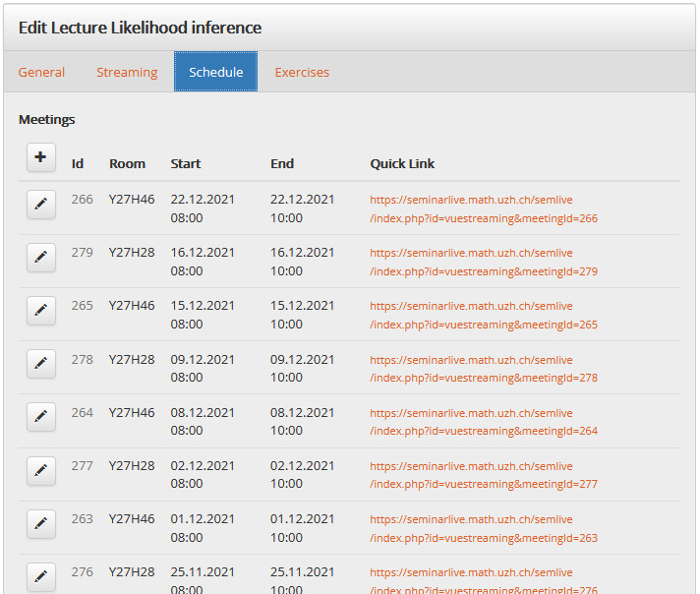Edit meeting 277 using the pencil icon
Screen dimensions: 700x594
(x=40, y=469)
